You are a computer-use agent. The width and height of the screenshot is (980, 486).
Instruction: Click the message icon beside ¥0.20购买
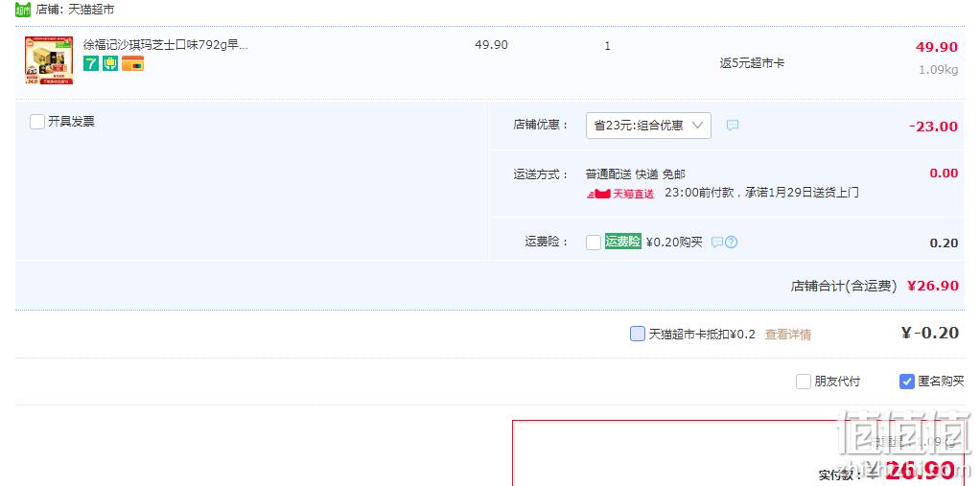point(717,243)
